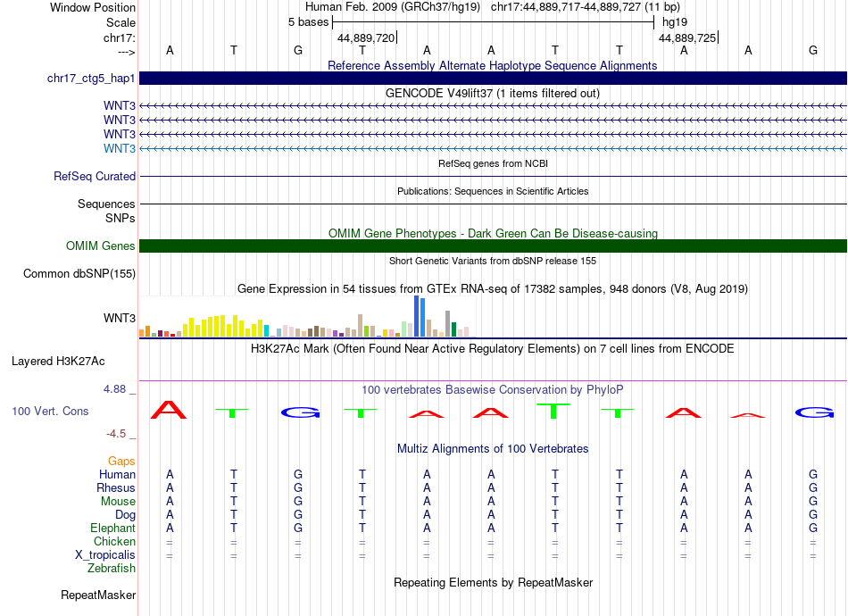Open 100 vertebrates Basewise Conservation by PhyloP title
848x616 pixels.
tap(492, 390)
